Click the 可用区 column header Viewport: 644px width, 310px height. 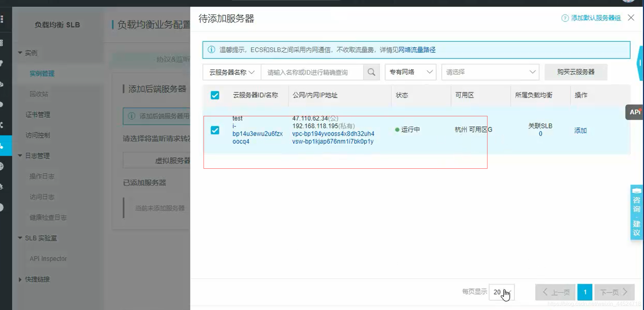[464, 95]
